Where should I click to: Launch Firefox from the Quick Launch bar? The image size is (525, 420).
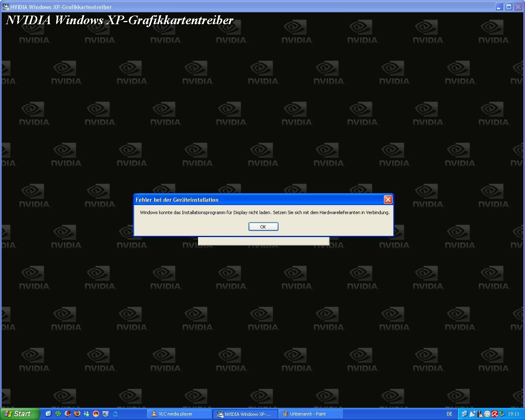pos(77,414)
